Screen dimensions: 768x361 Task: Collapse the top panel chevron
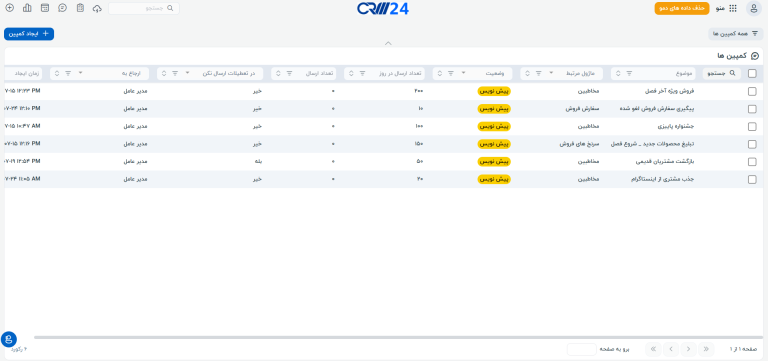[x=388, y=43]
